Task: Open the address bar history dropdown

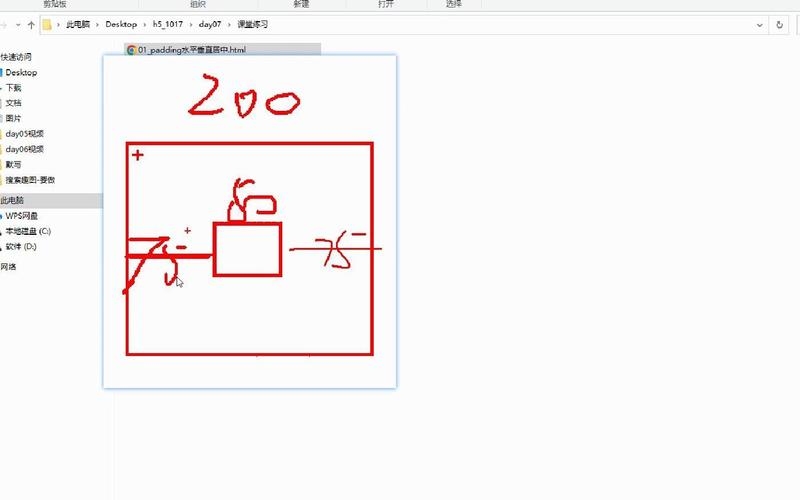Action: click(x=760, y=24)
